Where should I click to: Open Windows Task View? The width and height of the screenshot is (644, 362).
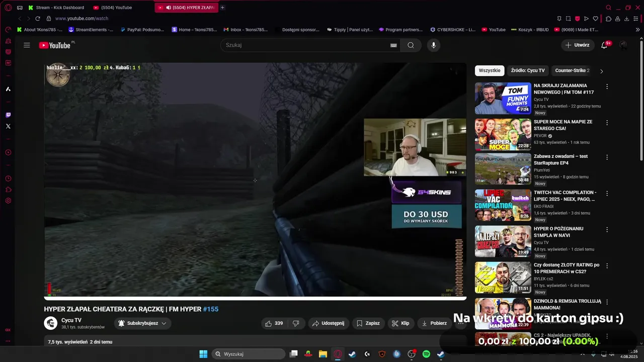[x=294, y=354]
